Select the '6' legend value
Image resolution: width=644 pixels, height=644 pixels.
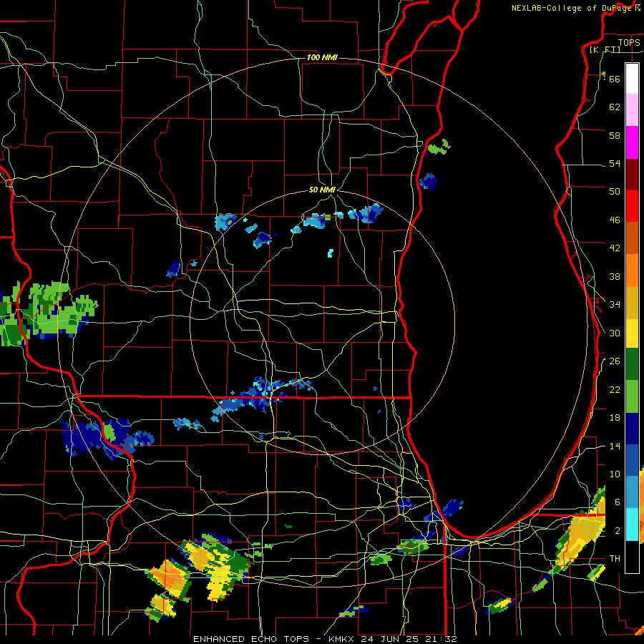pos(618,502)
